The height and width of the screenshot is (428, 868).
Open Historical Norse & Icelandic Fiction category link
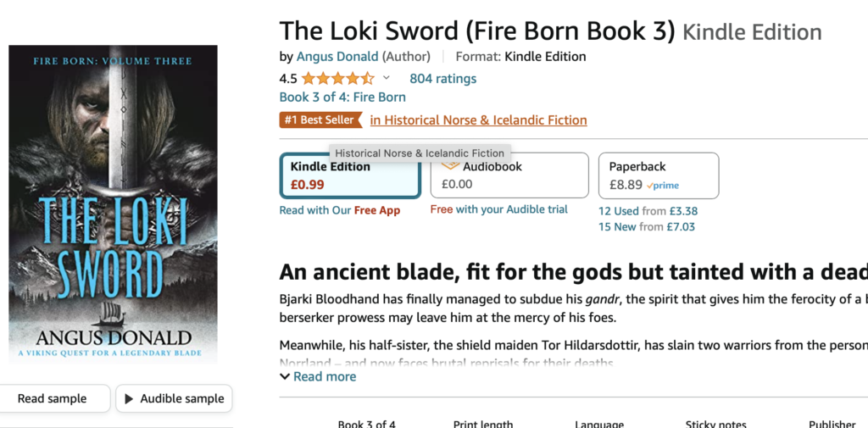pyautogui.click(x=478, y=120)
